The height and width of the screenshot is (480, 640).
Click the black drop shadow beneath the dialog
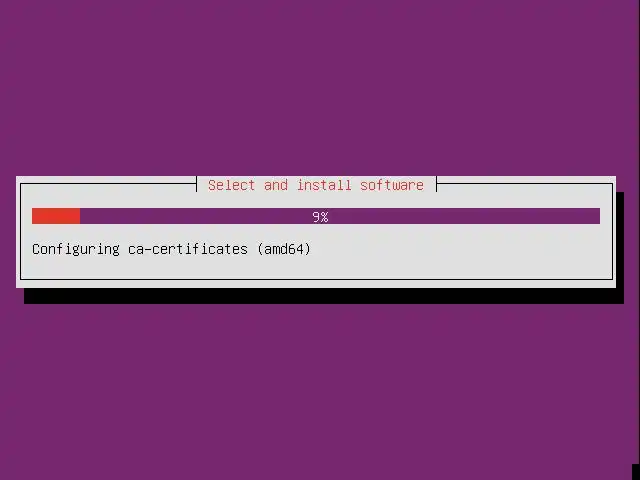pyautogui.click(x=324, y=296)
